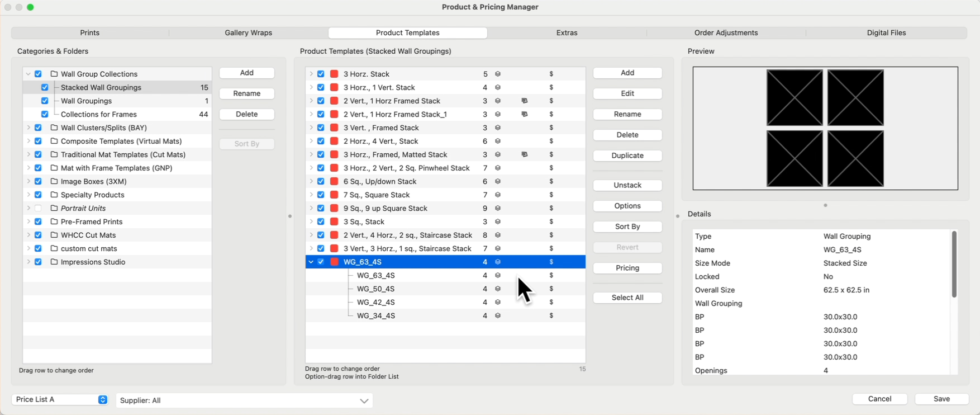Click the folder icon beside Specialty Products

[x=54, y=195]
